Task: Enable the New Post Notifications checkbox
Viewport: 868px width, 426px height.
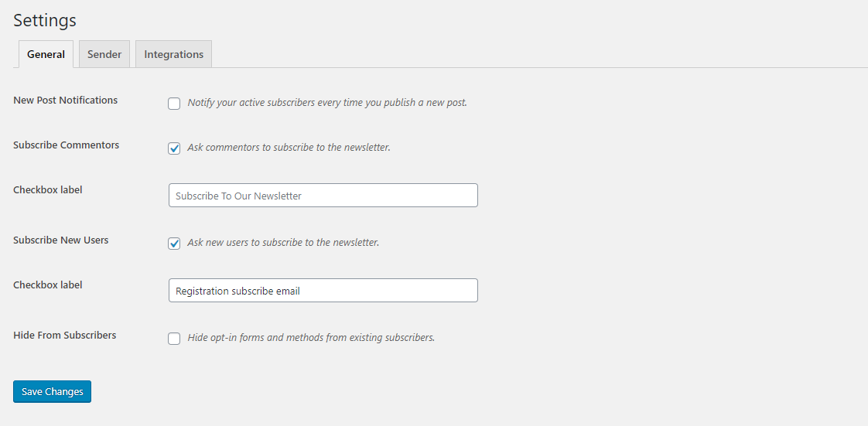Action: tap(174, 104)
